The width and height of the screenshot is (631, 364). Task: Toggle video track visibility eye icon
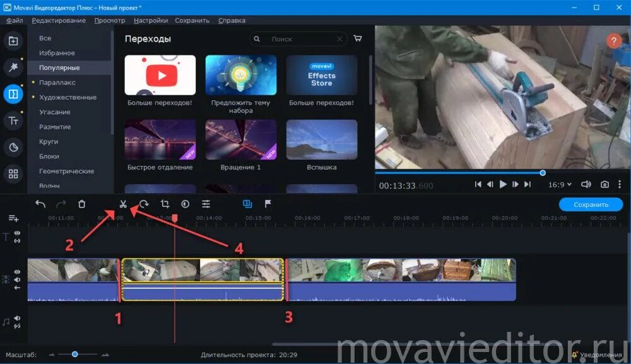17,272
